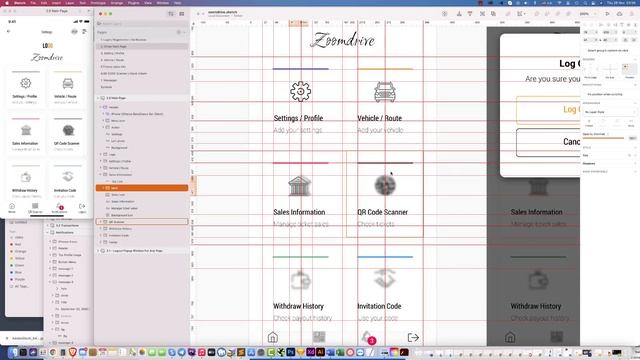Click the Withdraw History text on canvas

coord(298,306)
